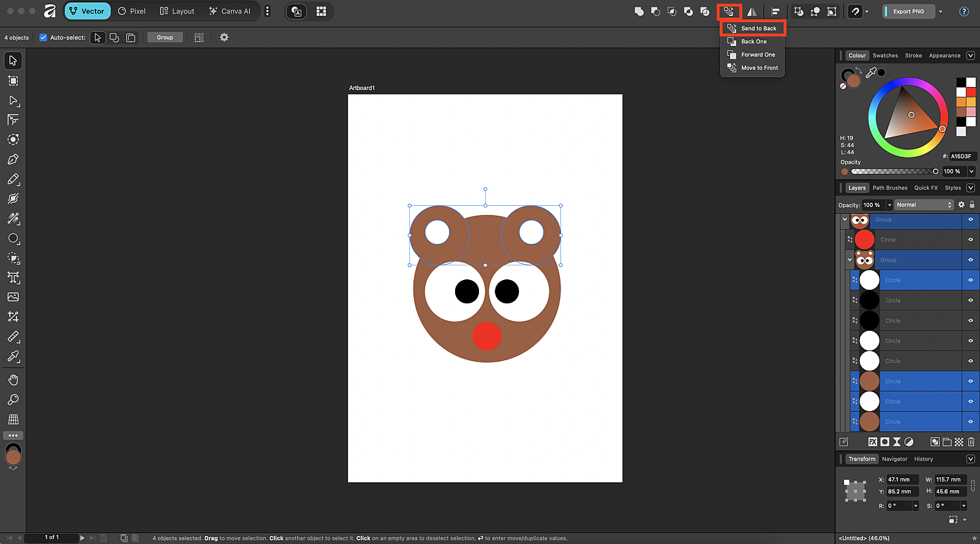
Task: Click the red swatch in Colour panel
Action: 971,92
